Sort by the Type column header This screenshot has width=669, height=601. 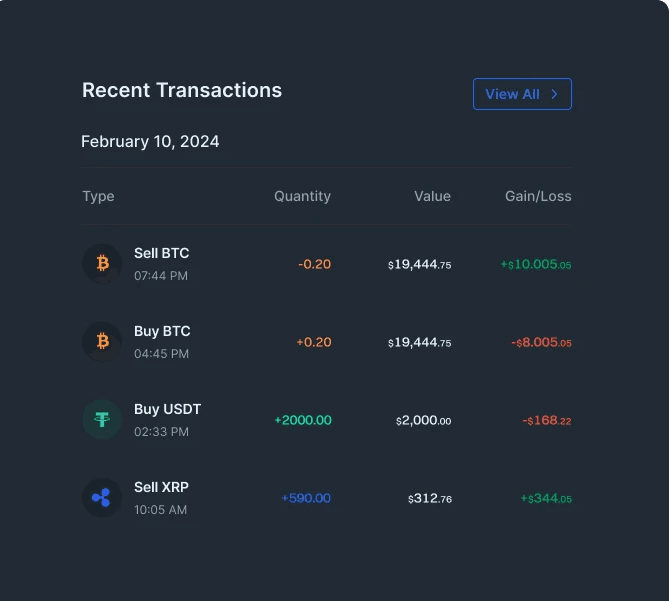[98, 196]
